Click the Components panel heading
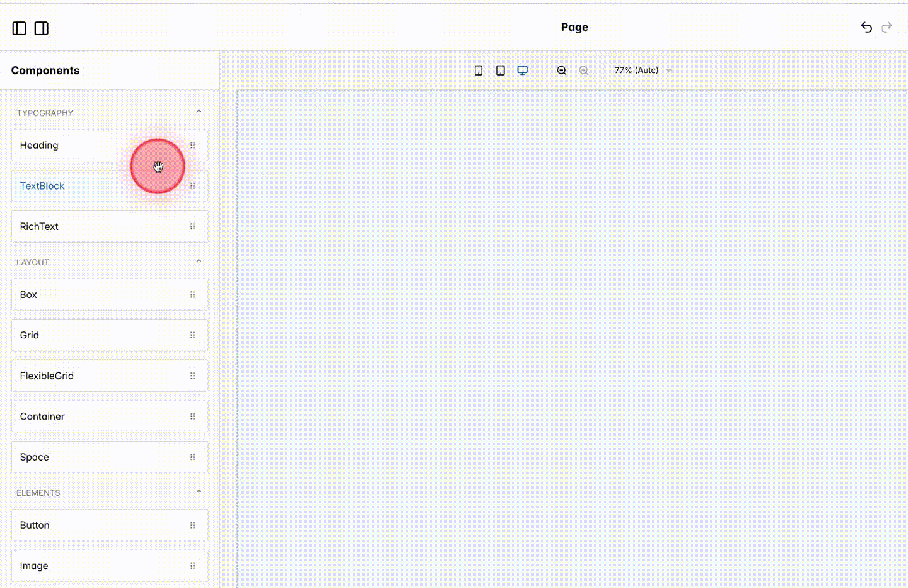908x588 pixels. pyautogui.click(x=45, y=70)
